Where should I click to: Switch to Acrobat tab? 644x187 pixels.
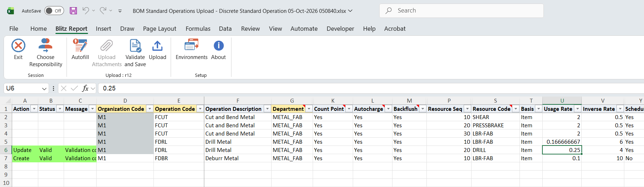pos(395,29)
